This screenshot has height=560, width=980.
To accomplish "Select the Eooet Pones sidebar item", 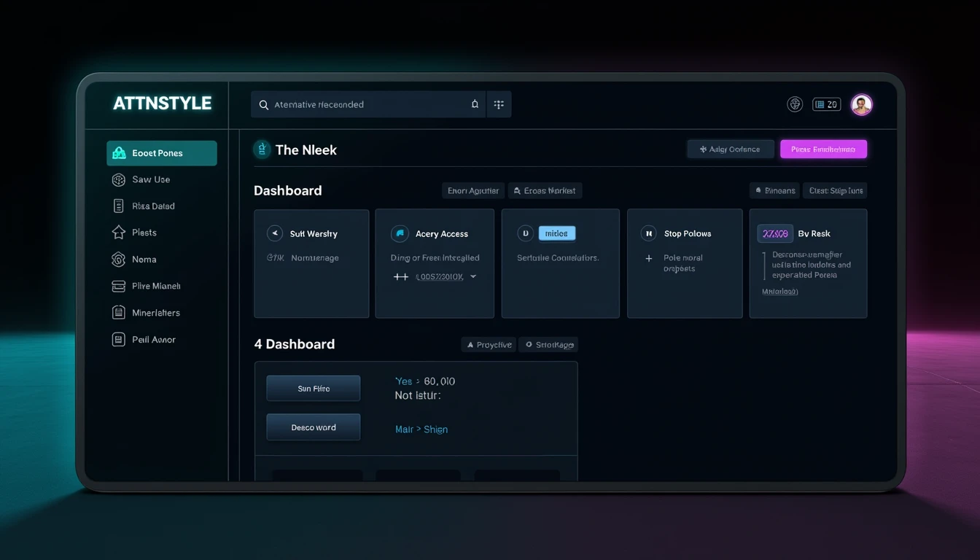I will pyautogui.click(x=162, y=153).
